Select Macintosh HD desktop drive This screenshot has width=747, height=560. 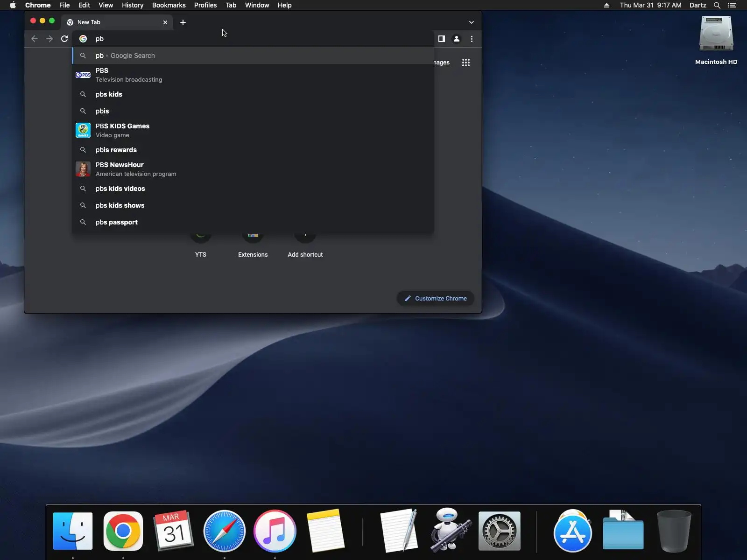[x=716, y=40]
